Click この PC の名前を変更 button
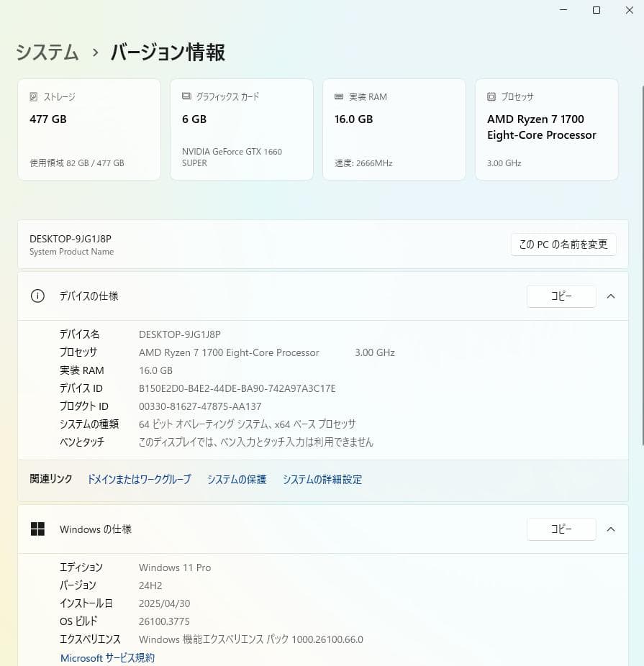The height and width of the screenshot is (666, 644). pyautogui.click(x=563, y=244)
